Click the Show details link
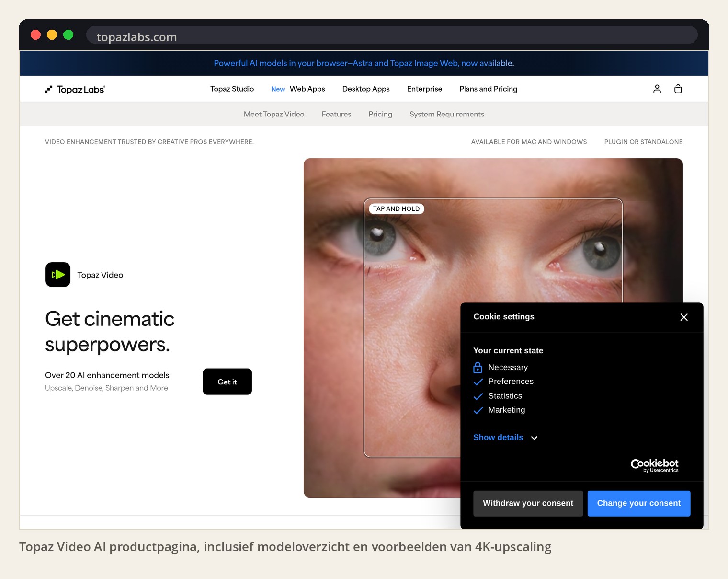 coord(498,437)
